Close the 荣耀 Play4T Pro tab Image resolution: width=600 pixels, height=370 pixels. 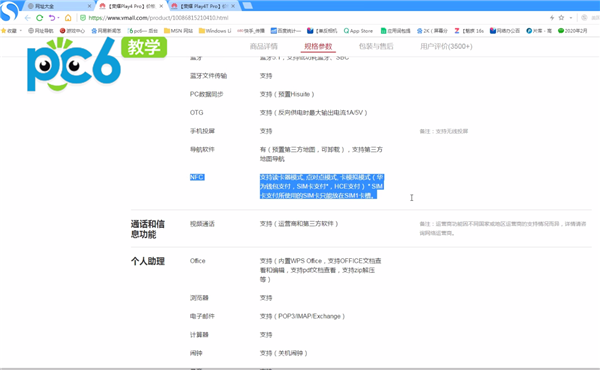233,6
